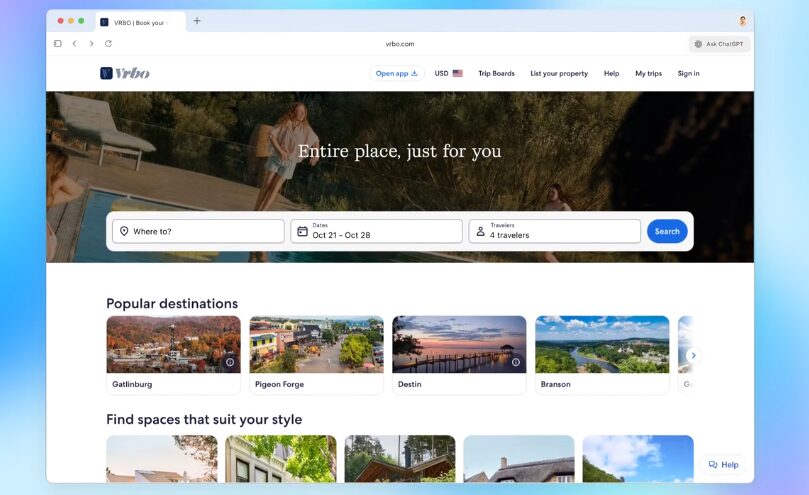The image size is (809, 495).
Task: Click the Open app button
Action: point(397,73)
